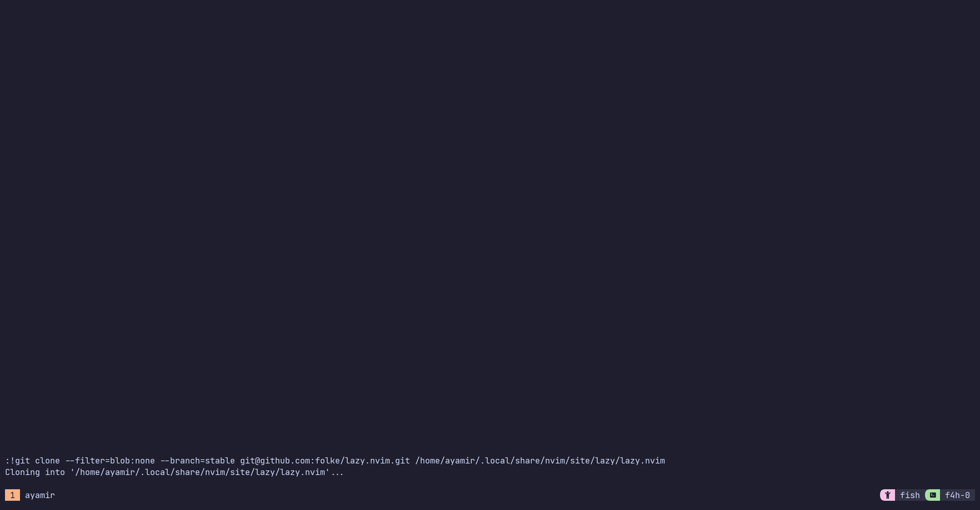Click the fish program label
This screenshot has height=510, width=980.
click(x=910, y=495)
